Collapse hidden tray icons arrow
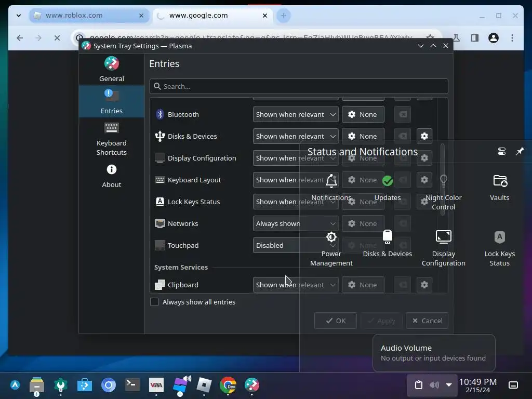 point(448,385)
